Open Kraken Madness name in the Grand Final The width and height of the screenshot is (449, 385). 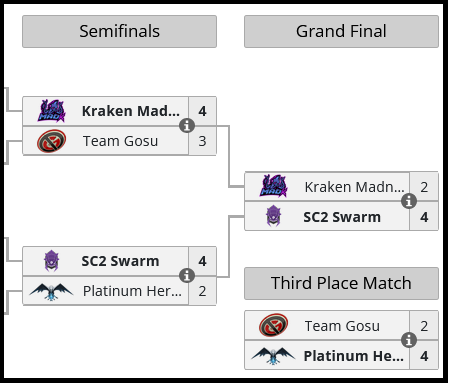tap(354, 187)
